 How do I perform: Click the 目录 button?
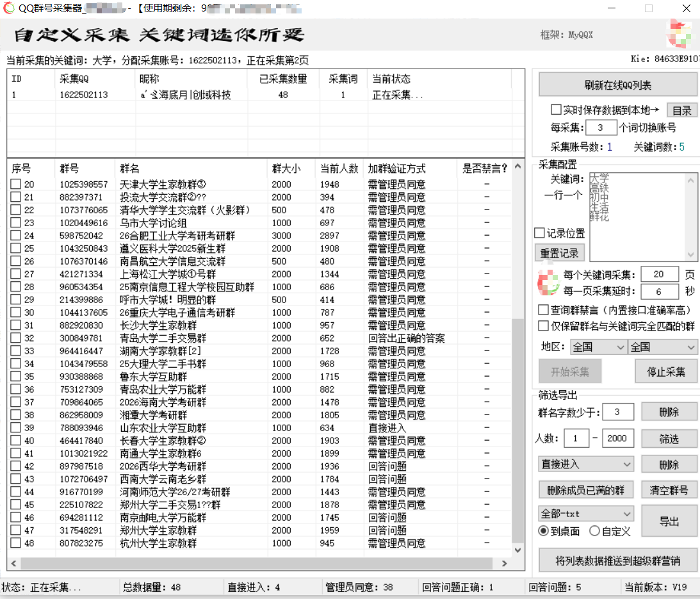coord(681,110)
